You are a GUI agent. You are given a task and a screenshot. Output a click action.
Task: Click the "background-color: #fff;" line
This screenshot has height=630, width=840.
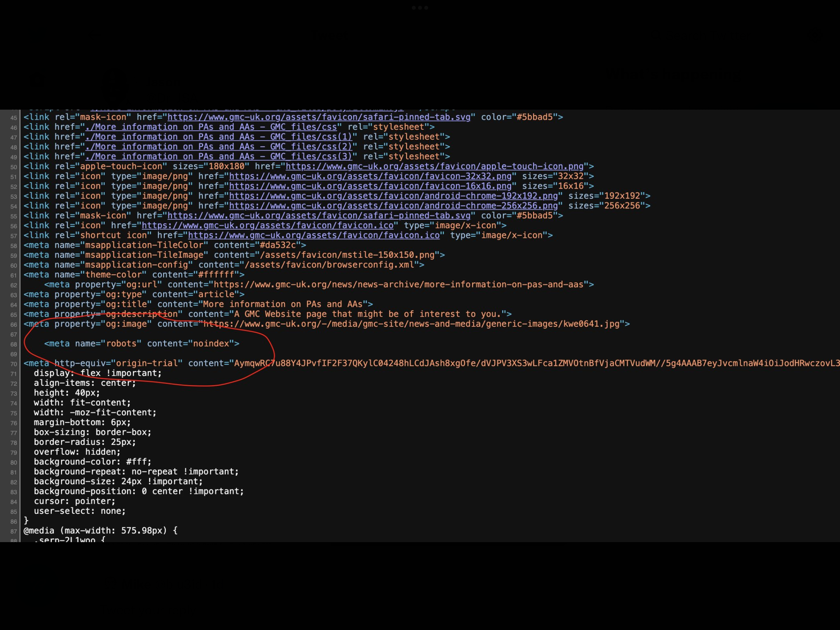(93, 462)
